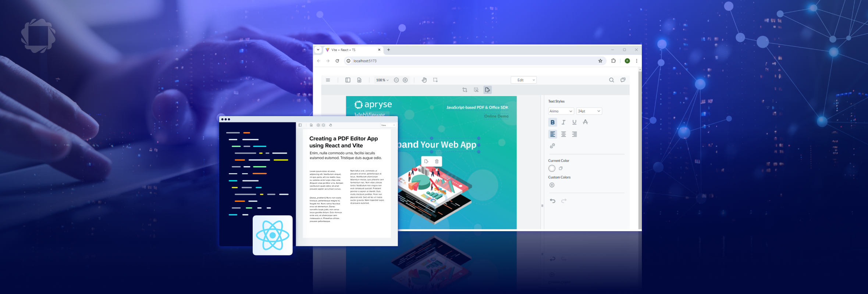This screenshot has width=868, height=294.
Task: Click the right panel resize handle
Action: click(x=542, y=206)
